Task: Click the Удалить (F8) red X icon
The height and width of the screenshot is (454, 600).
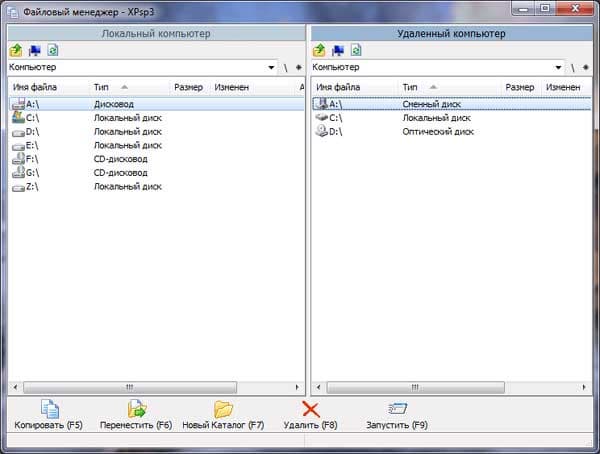Action: click(x=311, y=409)
